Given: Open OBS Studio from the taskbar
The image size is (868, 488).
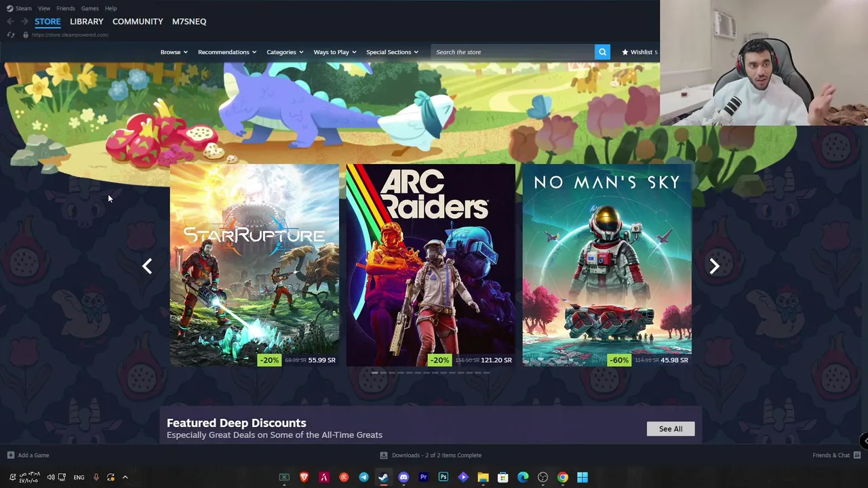Looking at the screenshot, I should click(x=542, y=477).
